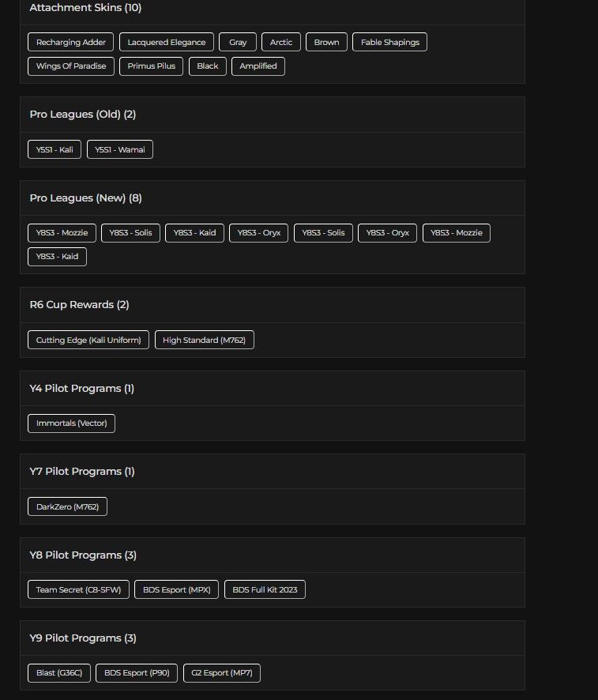Select the BDS Full Kit 2023 tag
Viewport: 598px width, 700px height.
click(x=265, y=589)
